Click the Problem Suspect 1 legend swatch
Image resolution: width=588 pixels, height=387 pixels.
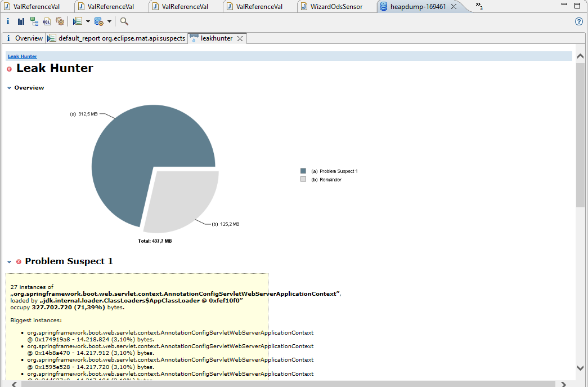[303, 171]
